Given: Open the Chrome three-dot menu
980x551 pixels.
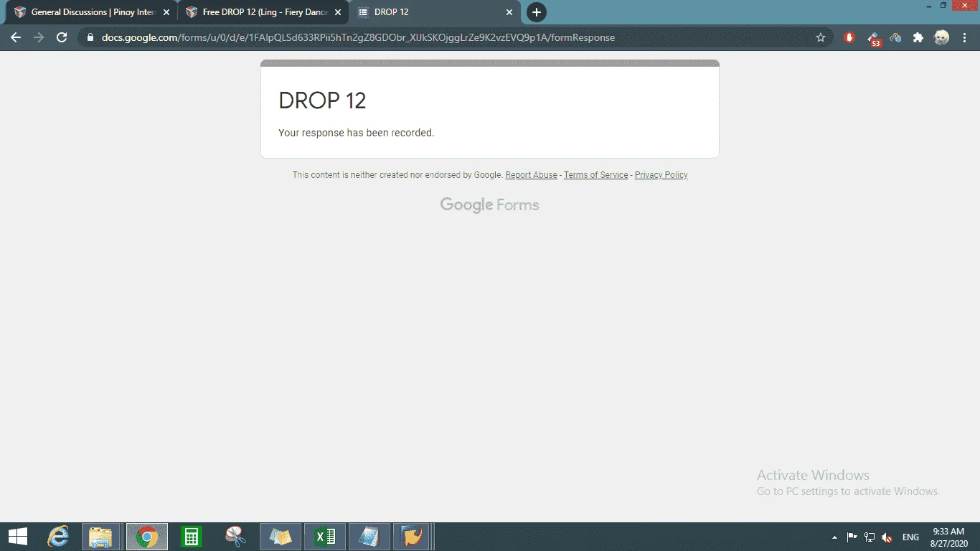Looking at the screenshot, I should (963, 37).
